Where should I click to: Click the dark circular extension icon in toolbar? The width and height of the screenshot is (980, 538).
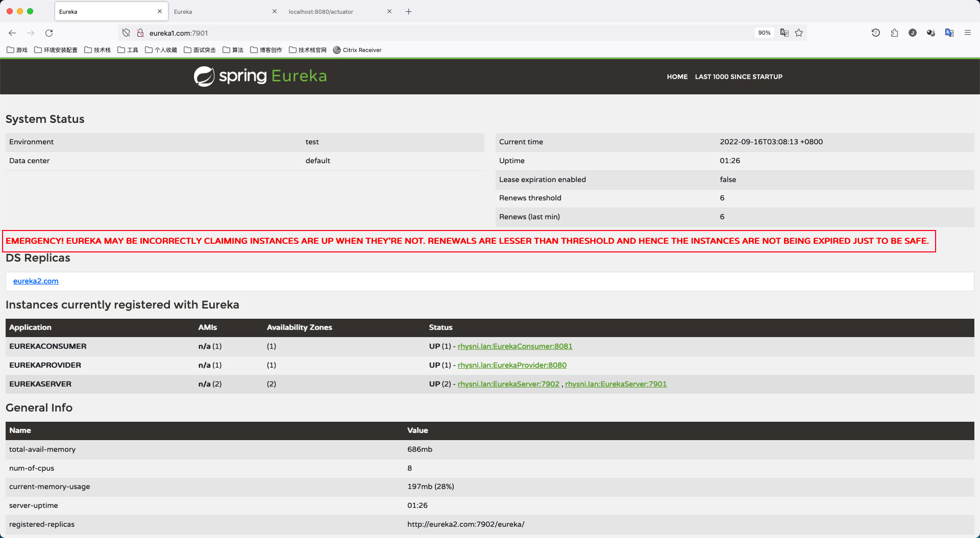click(x=913, y=33)
